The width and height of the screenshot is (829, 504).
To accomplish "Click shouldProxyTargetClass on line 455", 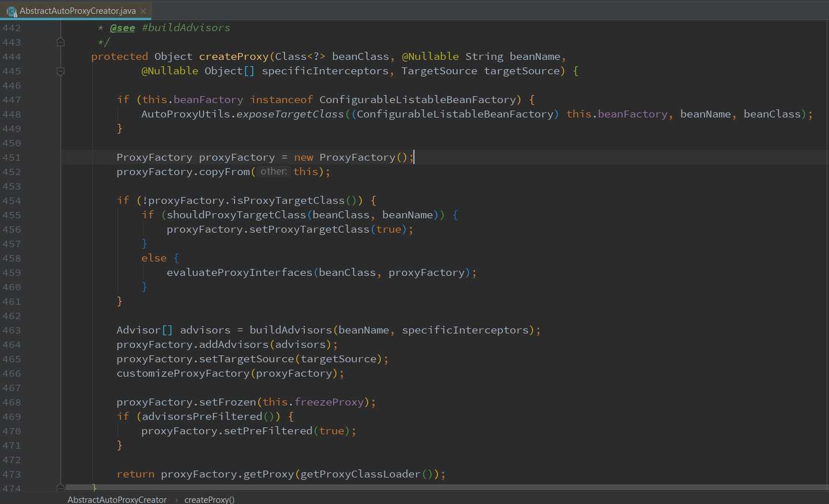I will pos(236,215).
